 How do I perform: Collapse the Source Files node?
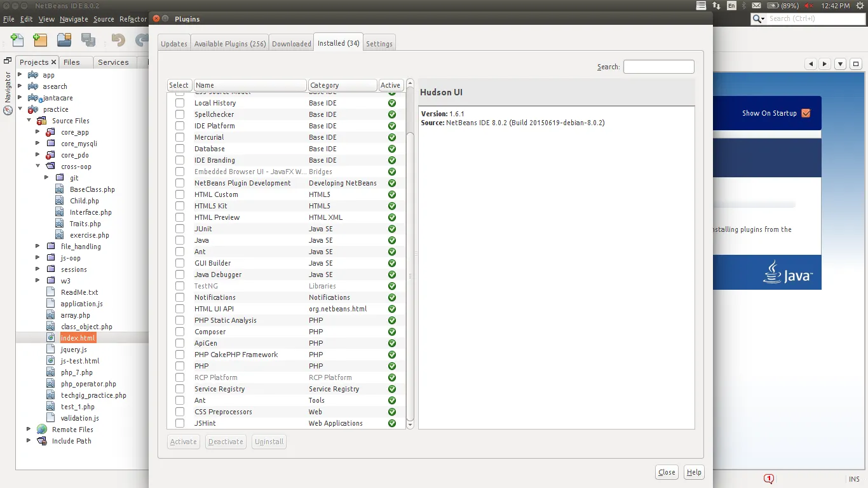point(29,121)
